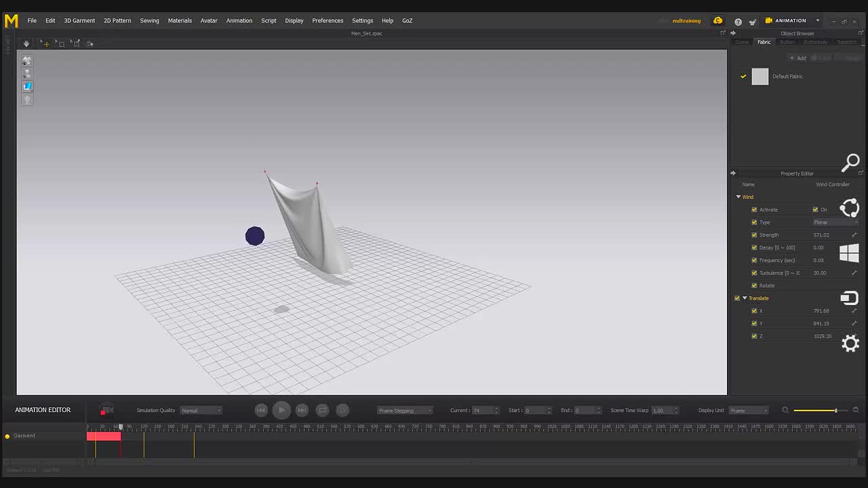Undock the Property Editor panel
This screenshot has width=868, height=488.
pyautogui.click(x=861, y=174)
